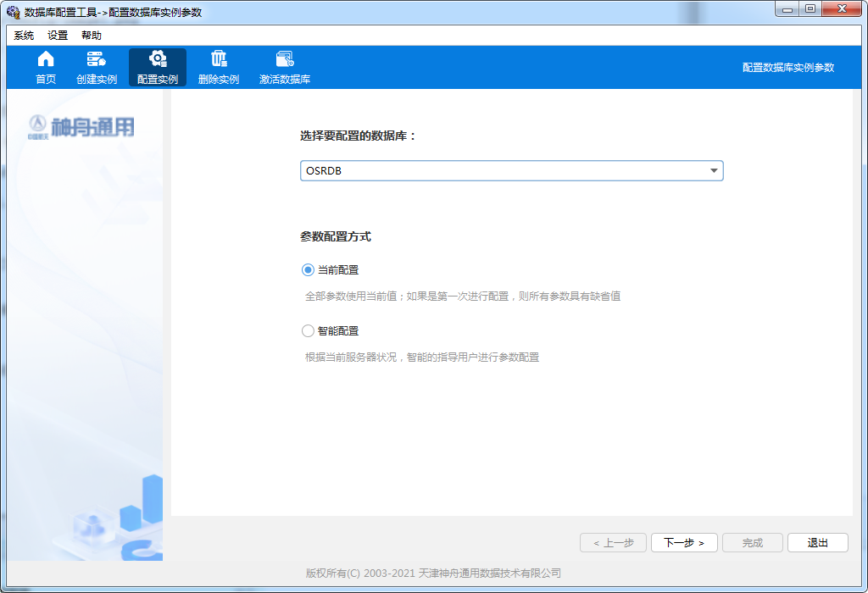Open the 帮助 menu

click(92, 36)
